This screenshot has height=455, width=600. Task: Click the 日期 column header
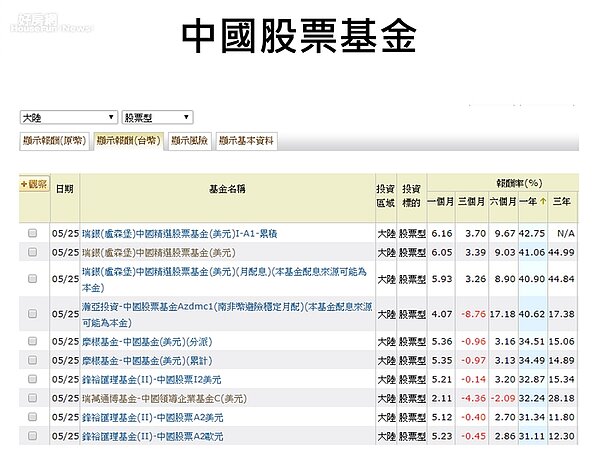pos(65,189)
